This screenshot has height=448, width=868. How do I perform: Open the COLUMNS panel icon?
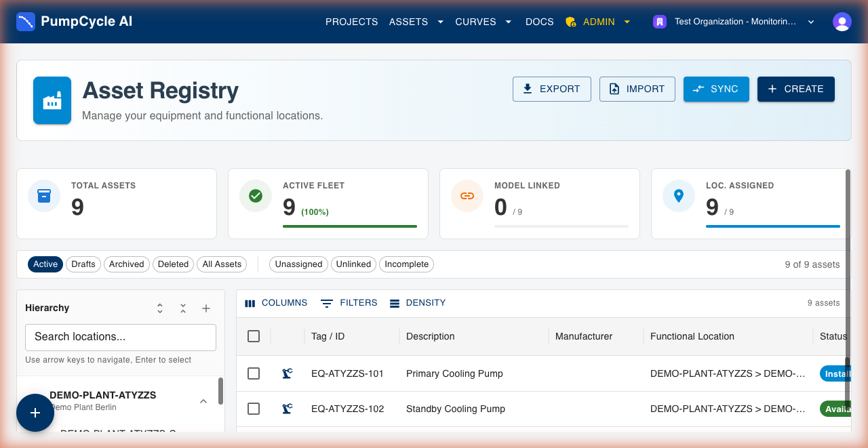point(250,303)
